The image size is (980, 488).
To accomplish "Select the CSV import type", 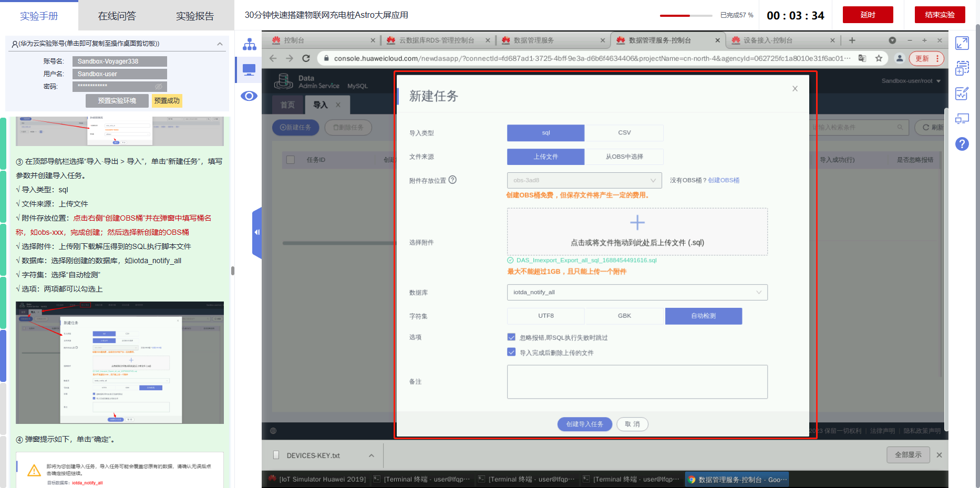I will [x=624, y=133].
